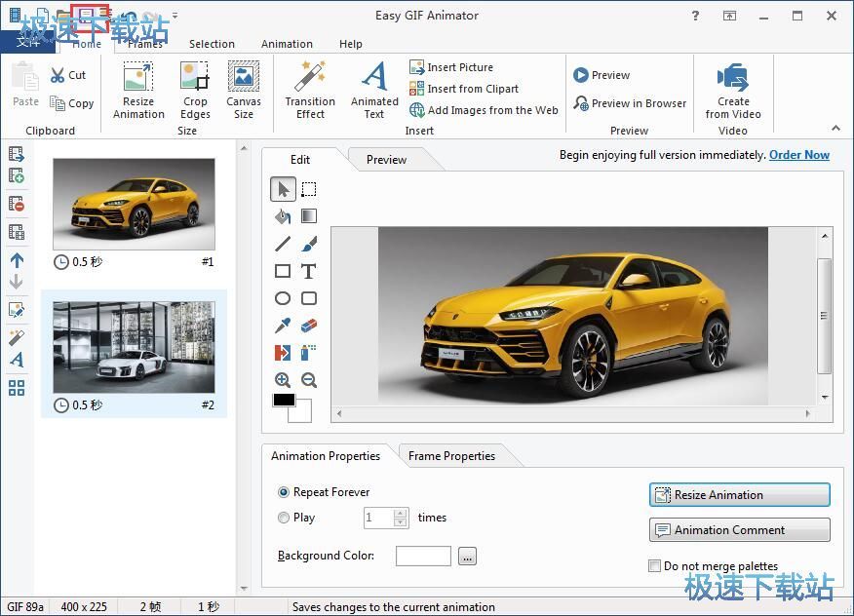
Task: Pick the Eyedropper color picker tool
Action: (x=283, y=326)
